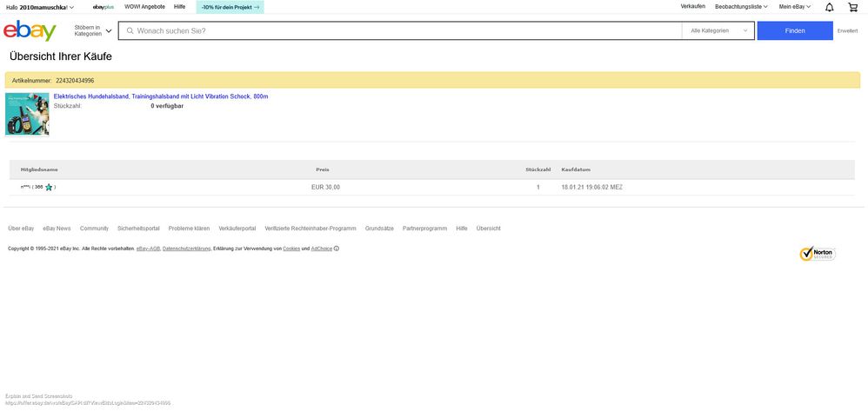Screen dimensions: 868x411
Task: Open the Sicherheitsportal footer link
Action: 138,229
